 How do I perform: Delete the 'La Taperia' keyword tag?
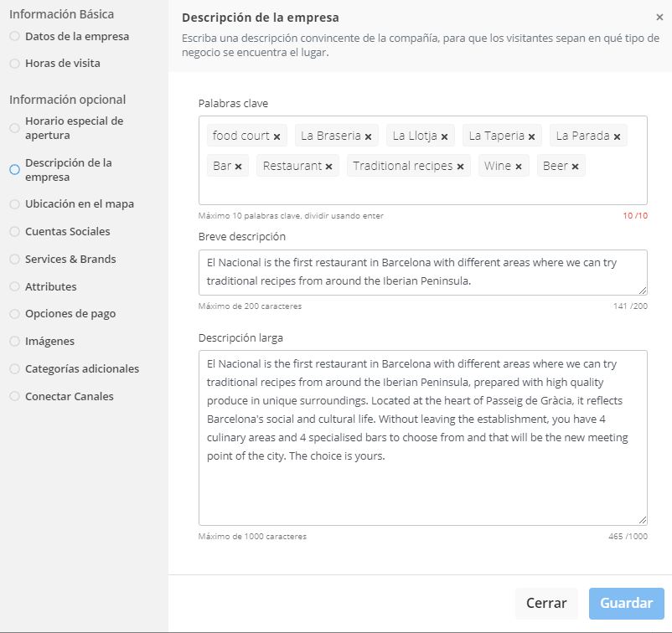[x=531, y=136]
